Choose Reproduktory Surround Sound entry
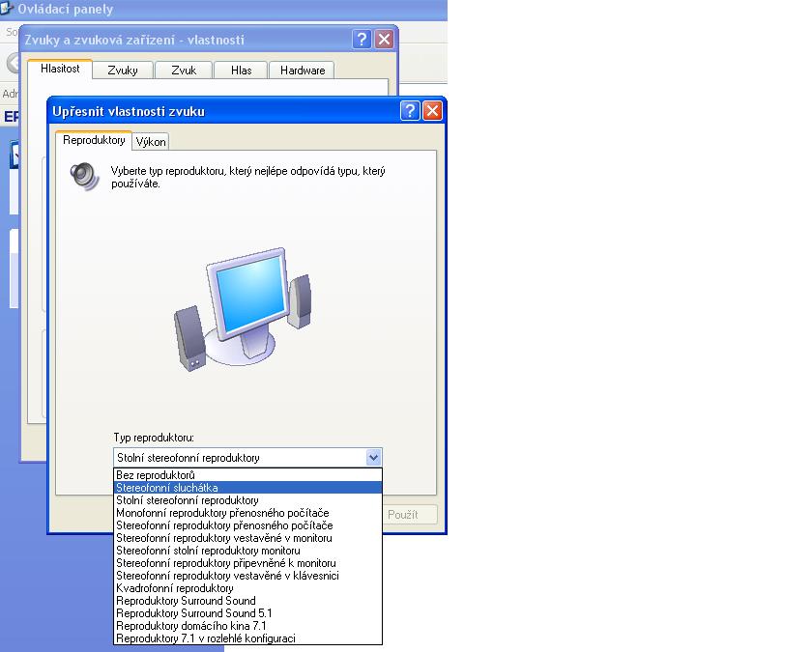This screenshot has width=812, height=652. click(247, 601)
